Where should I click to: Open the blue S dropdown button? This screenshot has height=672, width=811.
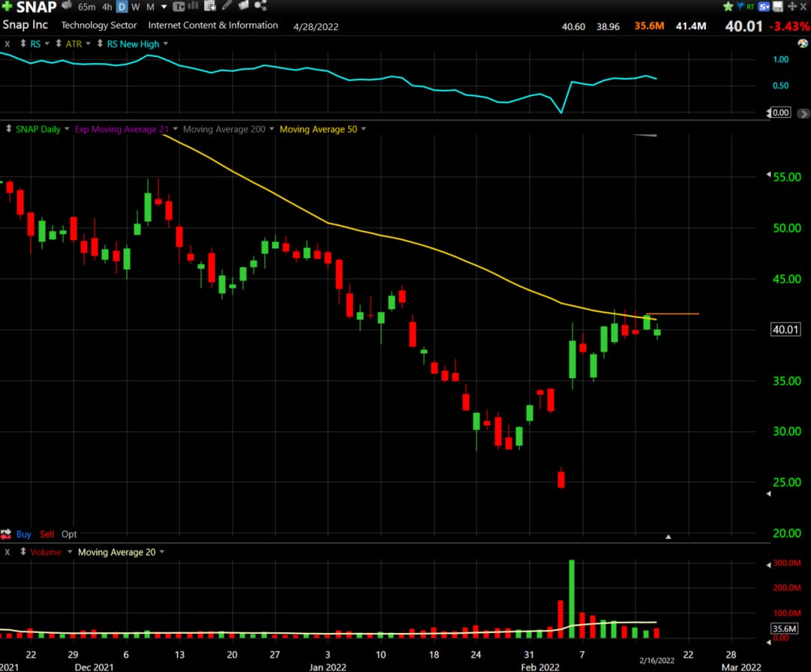pyautogui.click(x=764, y=7)
